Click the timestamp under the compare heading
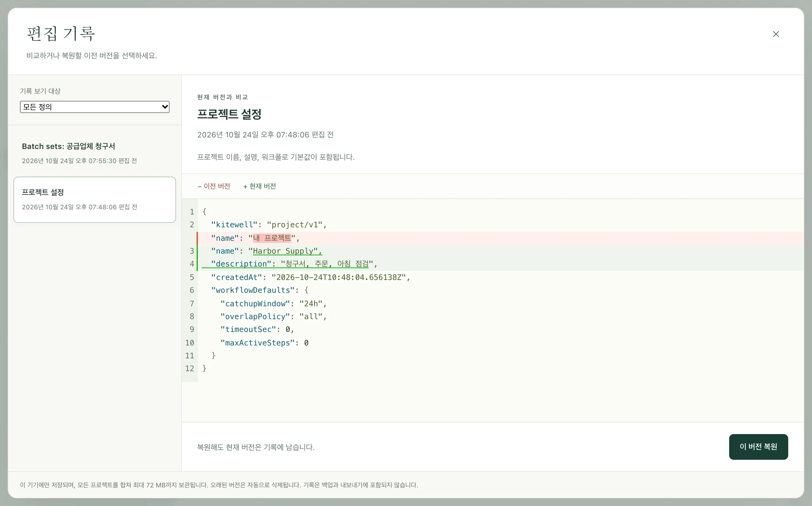 click(265, 135)
